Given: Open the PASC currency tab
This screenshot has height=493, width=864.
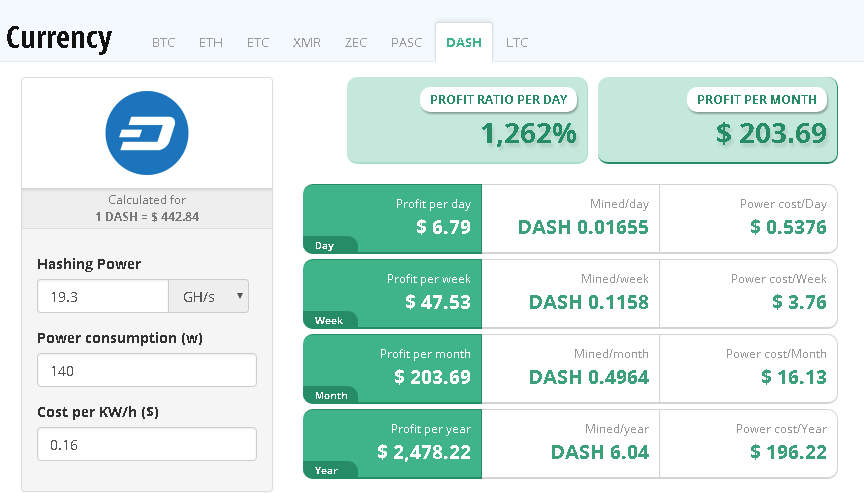Looking at the screenshot, I should point(406,42).
